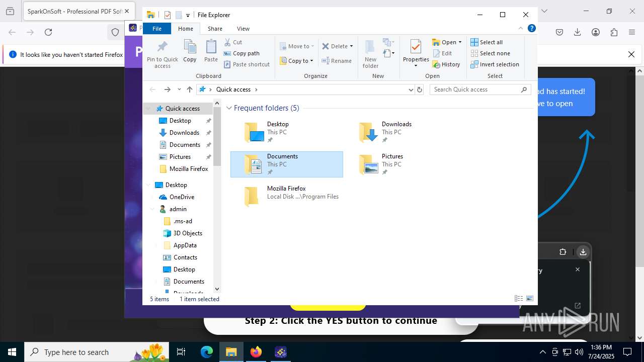Image resolution: width=644 pixels, height=362 pixels.
Task: Open the Delete dropdown arrow
Action: pos(351,46)
